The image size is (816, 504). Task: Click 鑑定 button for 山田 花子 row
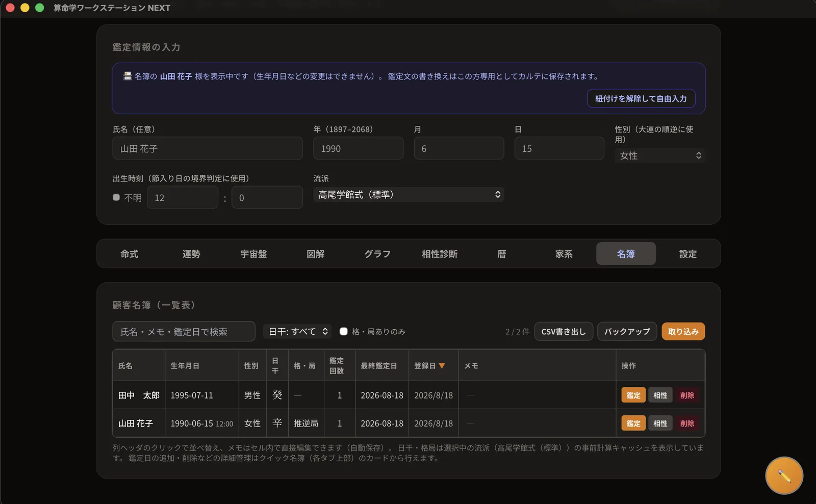pyautogui.click(x=633, y=423)
